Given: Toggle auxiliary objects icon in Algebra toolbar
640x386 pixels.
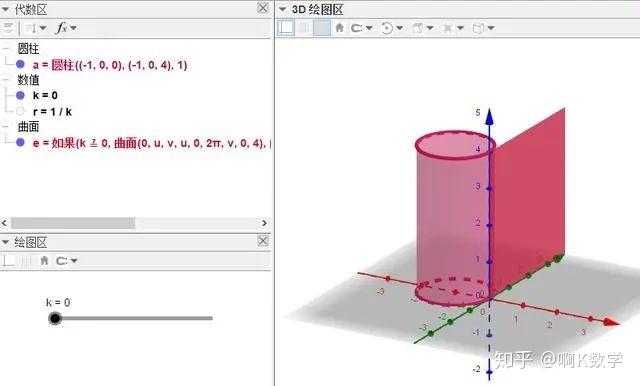Looking at the screenshot, I should (x=8, y=28).
